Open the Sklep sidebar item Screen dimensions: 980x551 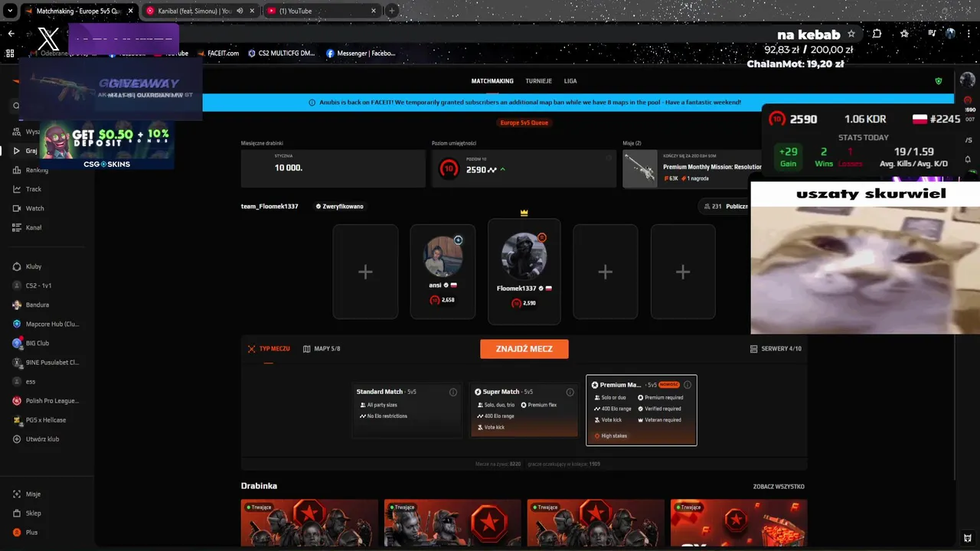pos(27,514)
